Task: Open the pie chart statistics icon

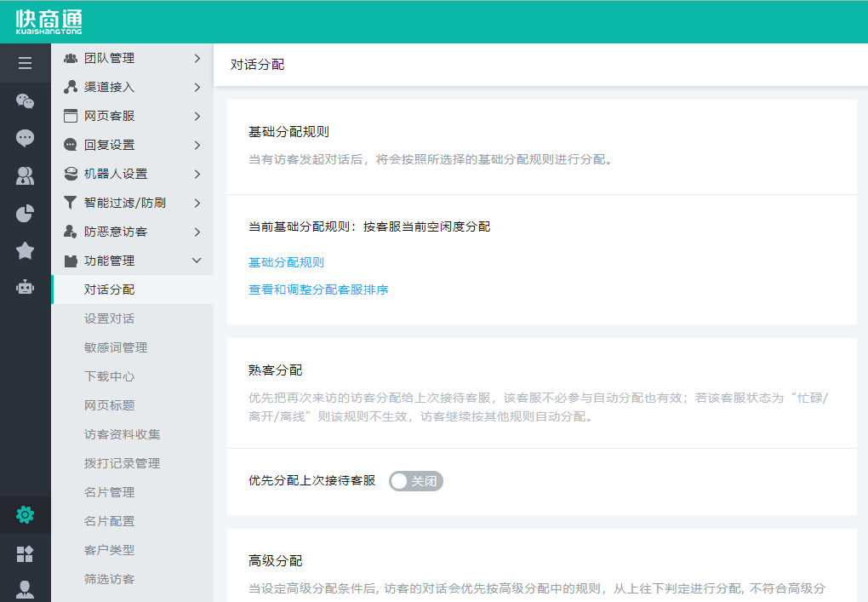Action: click(25, 213)
